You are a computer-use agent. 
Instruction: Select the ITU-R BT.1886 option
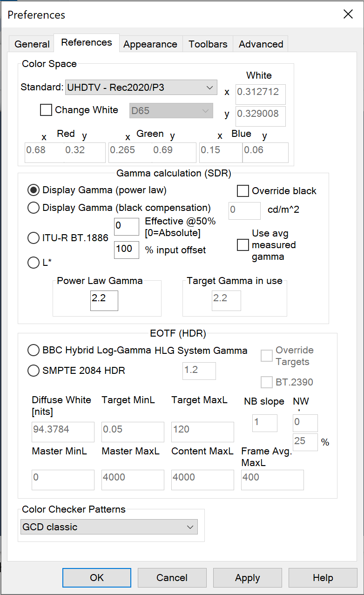pyautogui.click(x=33, y=238)
